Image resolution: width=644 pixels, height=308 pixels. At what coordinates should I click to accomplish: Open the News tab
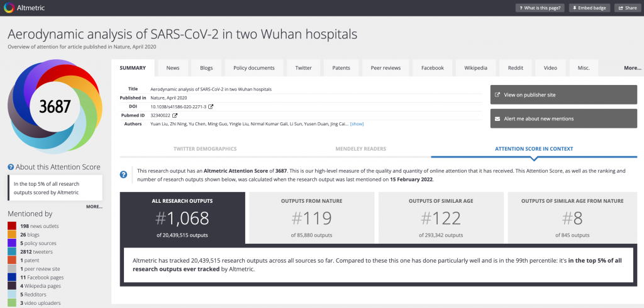(173, 68)
